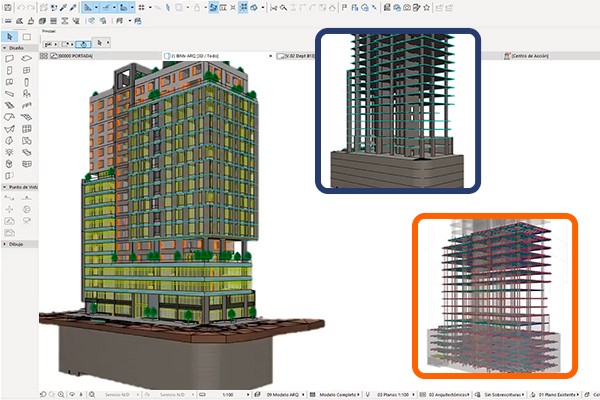
Task: Select the Wall tool in Diseño
Action: pos(9,59)
